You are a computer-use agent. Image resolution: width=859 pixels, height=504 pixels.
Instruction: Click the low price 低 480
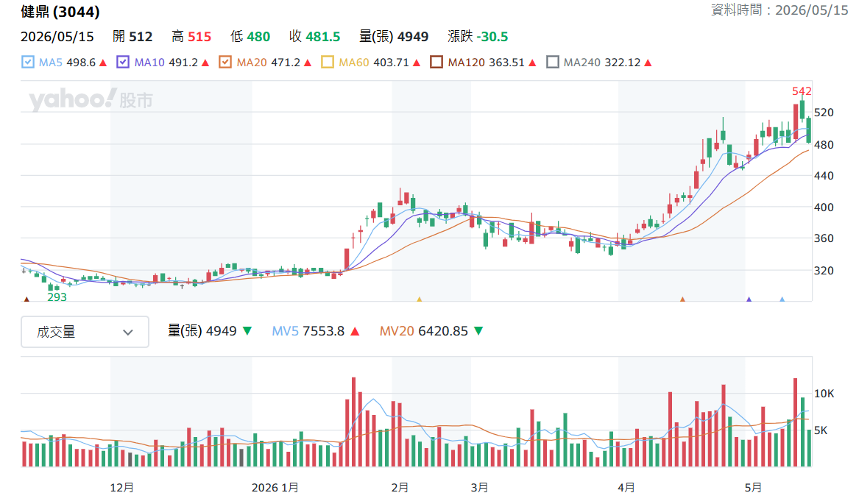point(250,37)
